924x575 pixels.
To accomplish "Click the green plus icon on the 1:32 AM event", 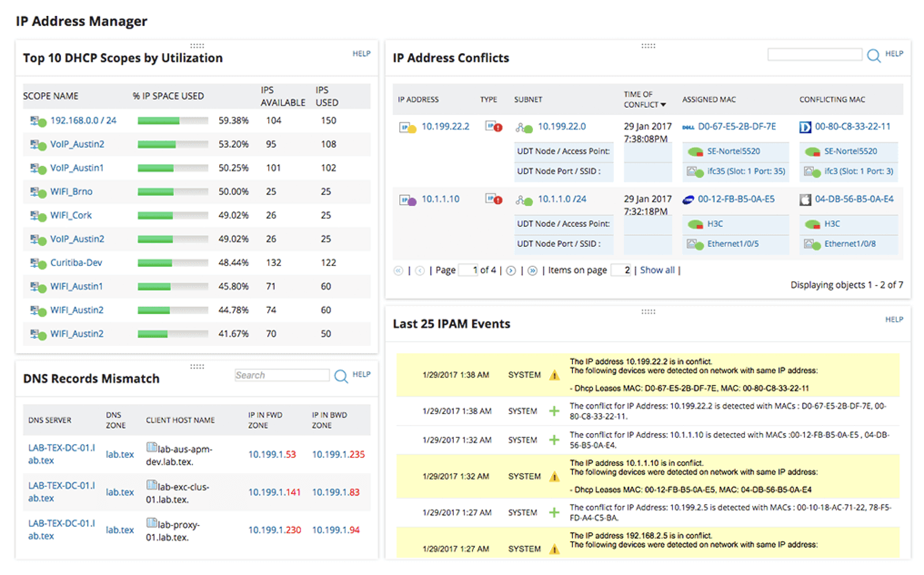I will click(555, 440).
